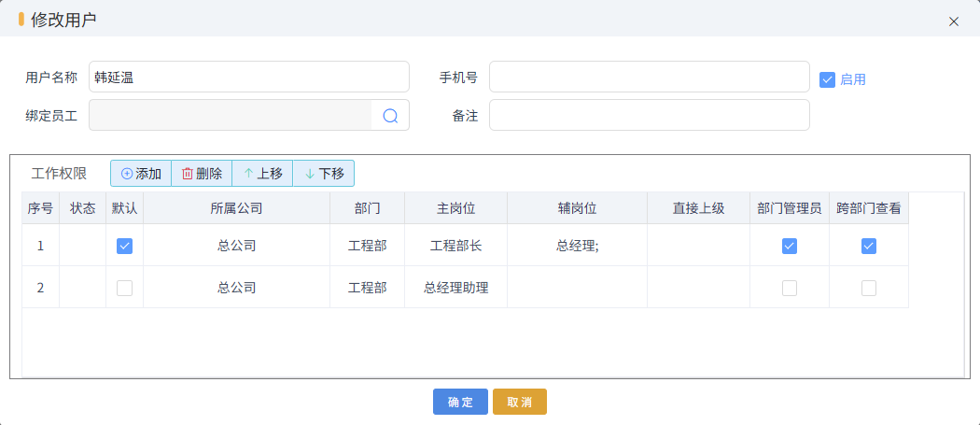The image size is (980, 425).
Task: Click the 主岗位 column header
Action: 456,208
